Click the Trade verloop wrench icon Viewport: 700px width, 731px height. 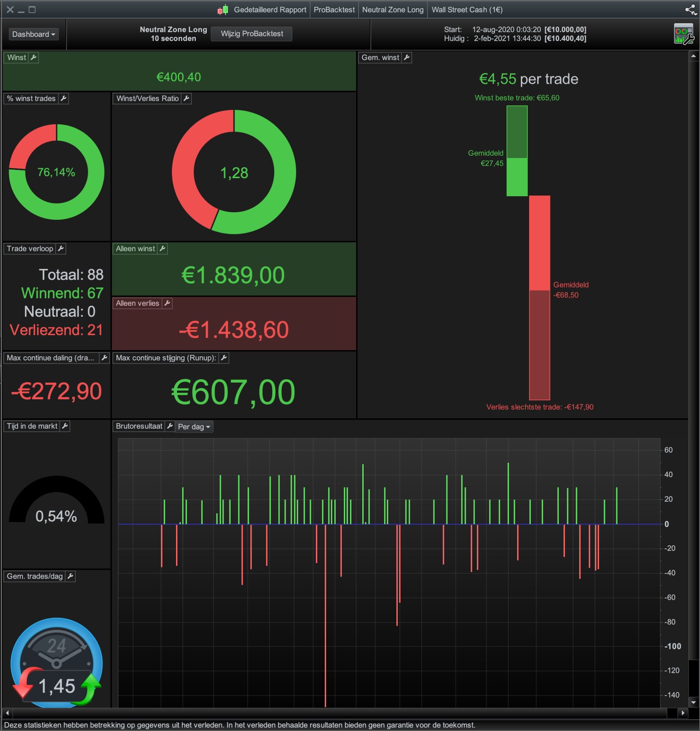pyautogui.click(x=61, y=249)
